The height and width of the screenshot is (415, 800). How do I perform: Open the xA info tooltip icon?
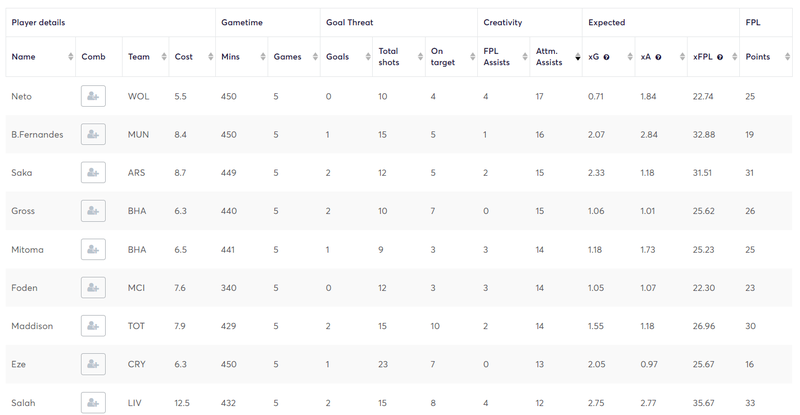[658, 57]
